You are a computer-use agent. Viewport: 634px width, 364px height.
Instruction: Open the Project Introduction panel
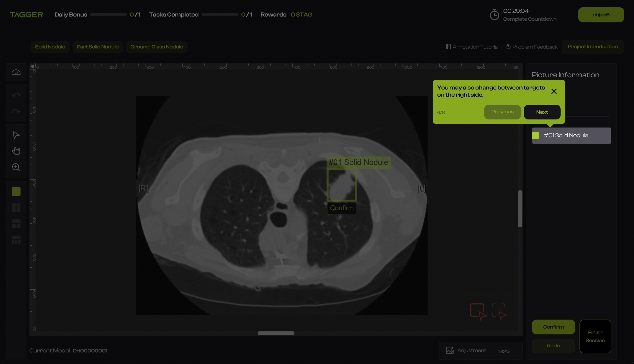tap(593, 47)
